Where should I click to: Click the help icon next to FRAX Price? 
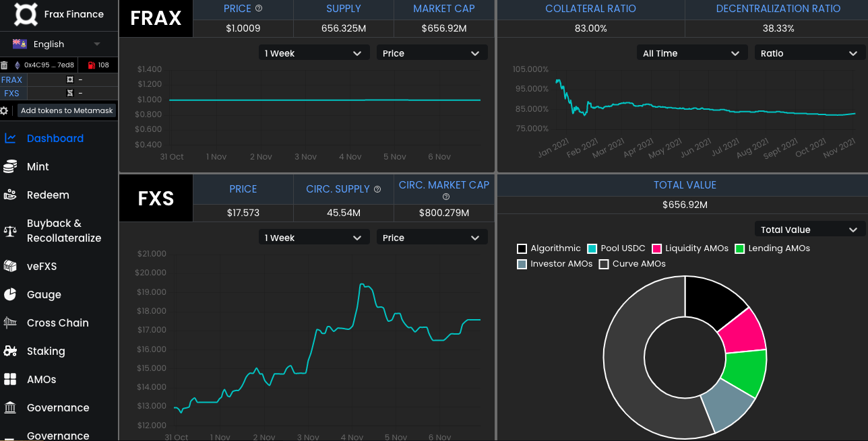pyautogui.click(x=259, y=9)
